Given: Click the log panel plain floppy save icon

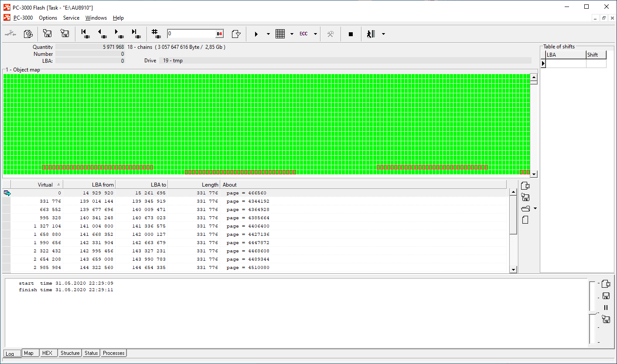Looking at the screenshot, I should (606, 296).
